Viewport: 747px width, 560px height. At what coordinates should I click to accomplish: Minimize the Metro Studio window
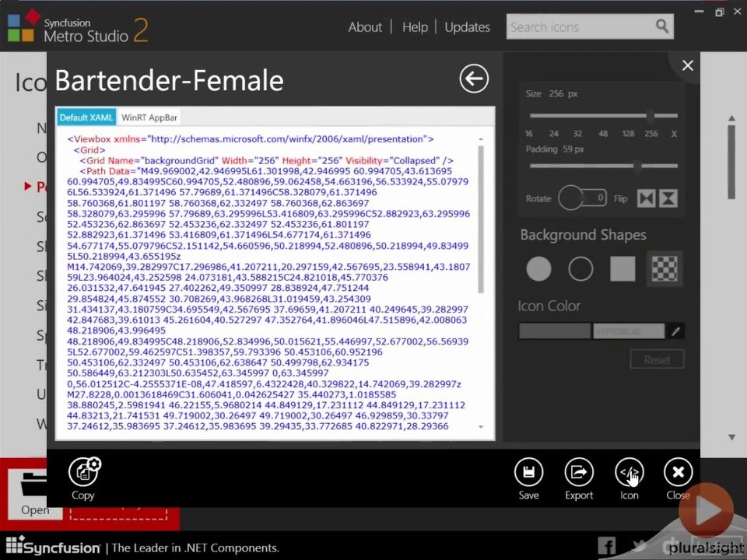[x=699, y=12]
